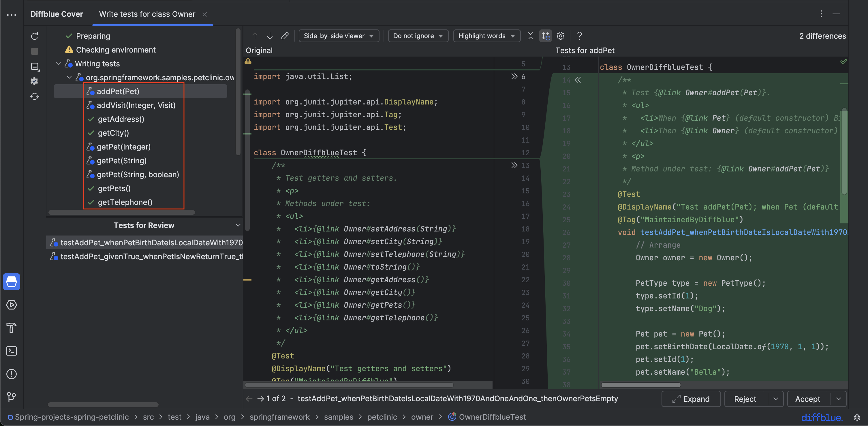Open the log document icon in sidebar
This screenshot has width=868, height=426.
(x=35, y=66)
